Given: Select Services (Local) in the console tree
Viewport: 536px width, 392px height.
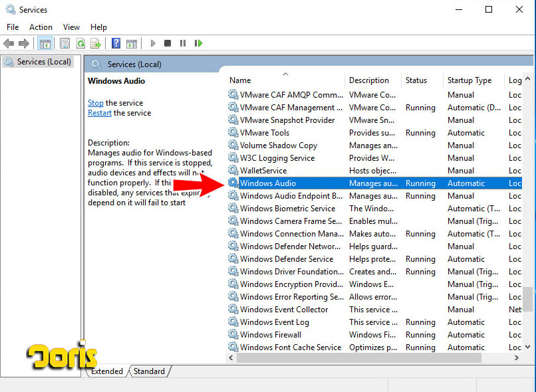Looking at the screenshot, I should tap(38, 62).
